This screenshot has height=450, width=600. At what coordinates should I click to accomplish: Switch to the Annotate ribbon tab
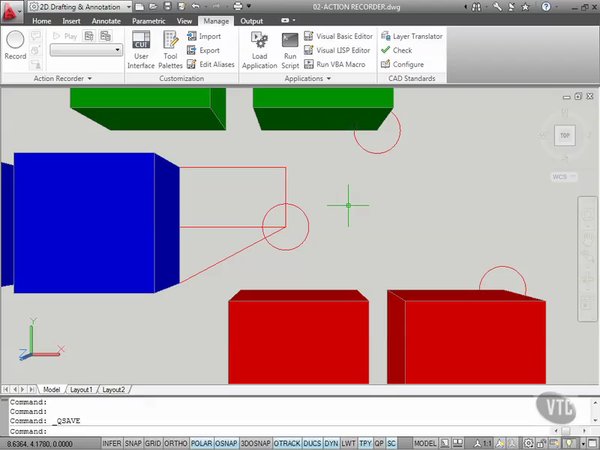click(x=106, y=21)
